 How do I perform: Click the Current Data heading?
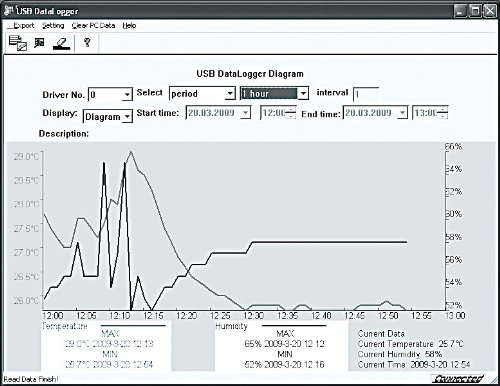(381, 334)
